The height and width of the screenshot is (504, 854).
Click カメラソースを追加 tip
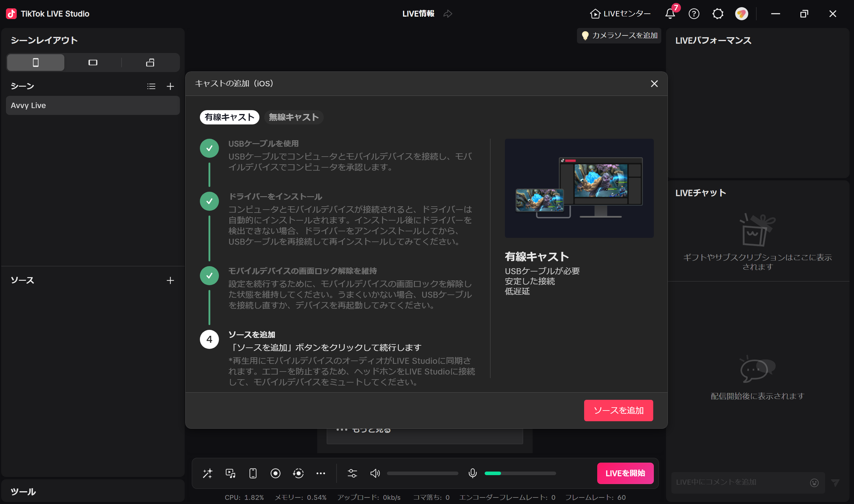click(x=619, y=35)
